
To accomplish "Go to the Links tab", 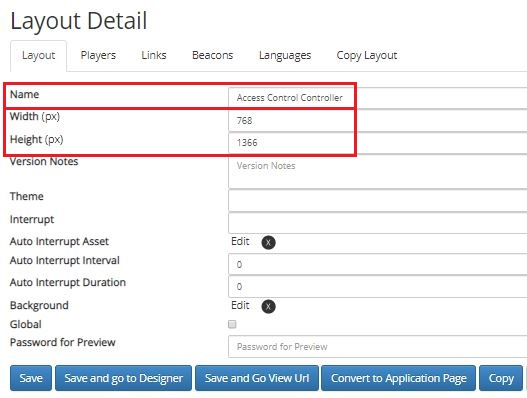I will point(154,55).
